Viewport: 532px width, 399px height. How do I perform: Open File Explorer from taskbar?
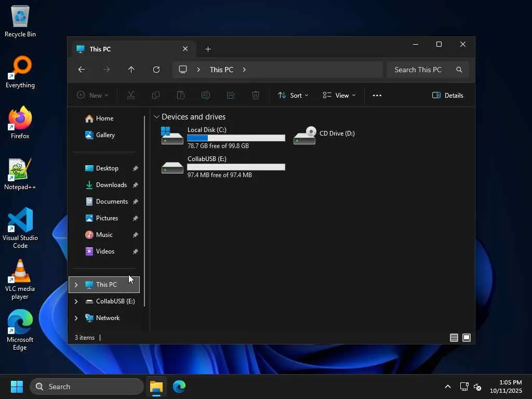tap(156, 387)
